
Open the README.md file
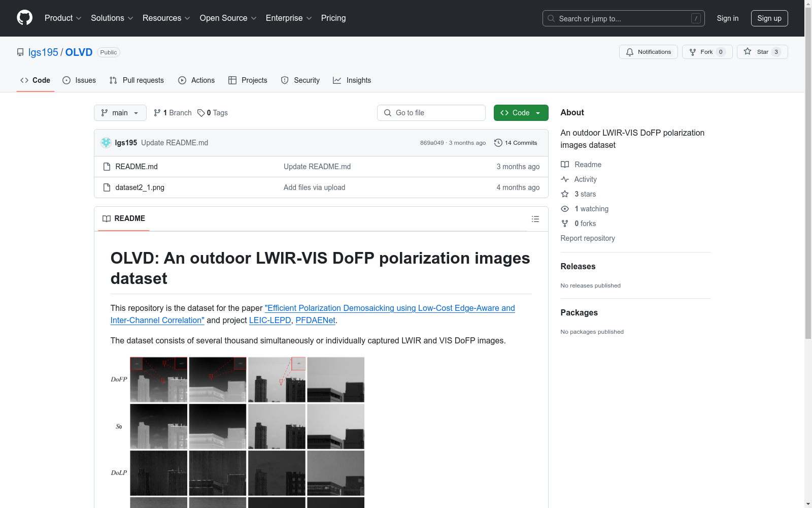[x=137, y=167]
